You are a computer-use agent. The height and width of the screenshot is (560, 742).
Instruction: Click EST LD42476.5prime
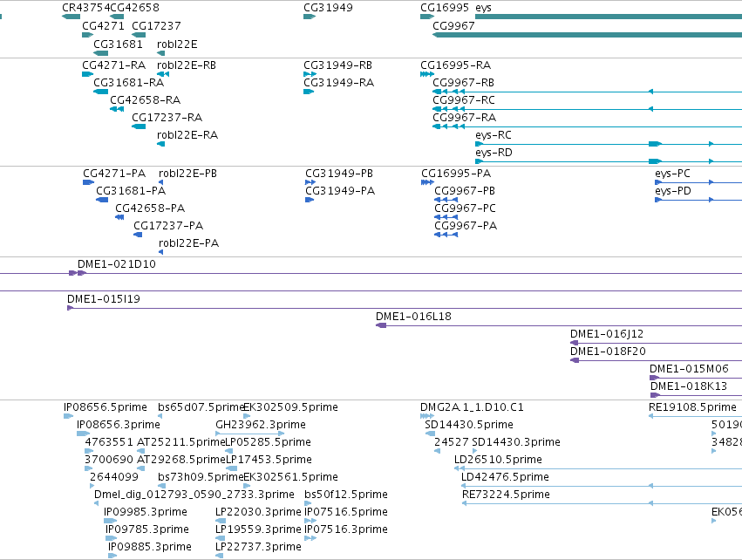(505, 478)
